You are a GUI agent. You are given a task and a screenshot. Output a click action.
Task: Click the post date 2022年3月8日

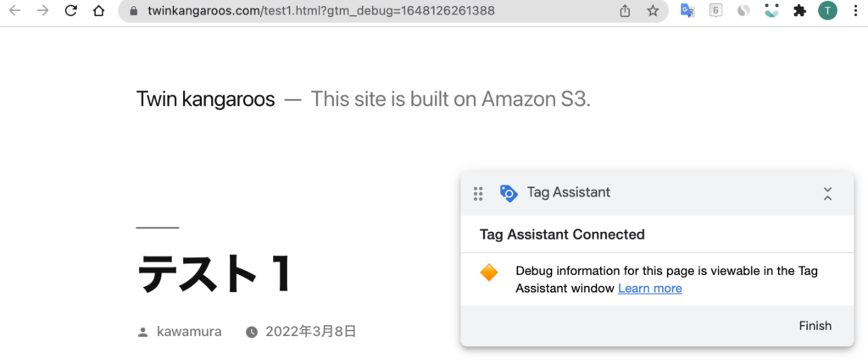click(x=310, y=331)
